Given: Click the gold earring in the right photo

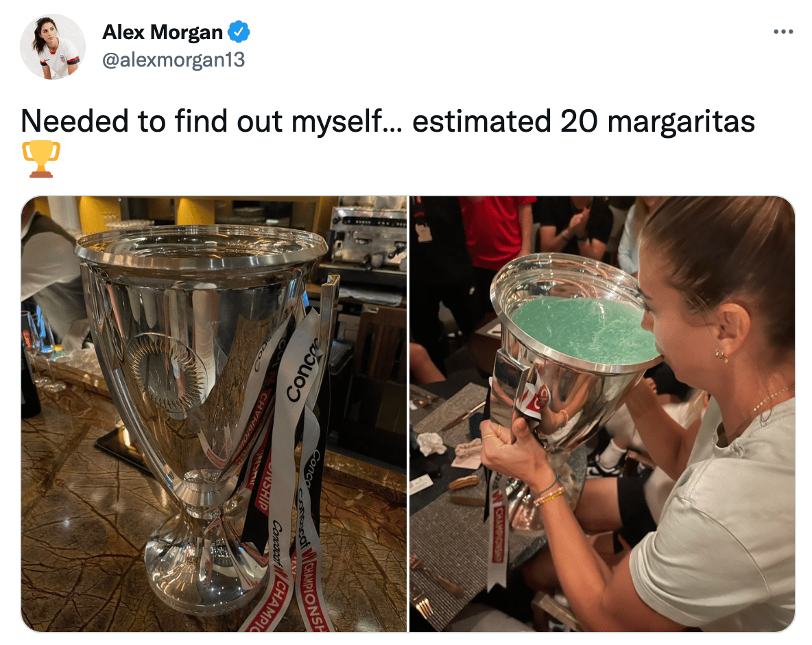Looking at the screenshot, I should [721, 355].
